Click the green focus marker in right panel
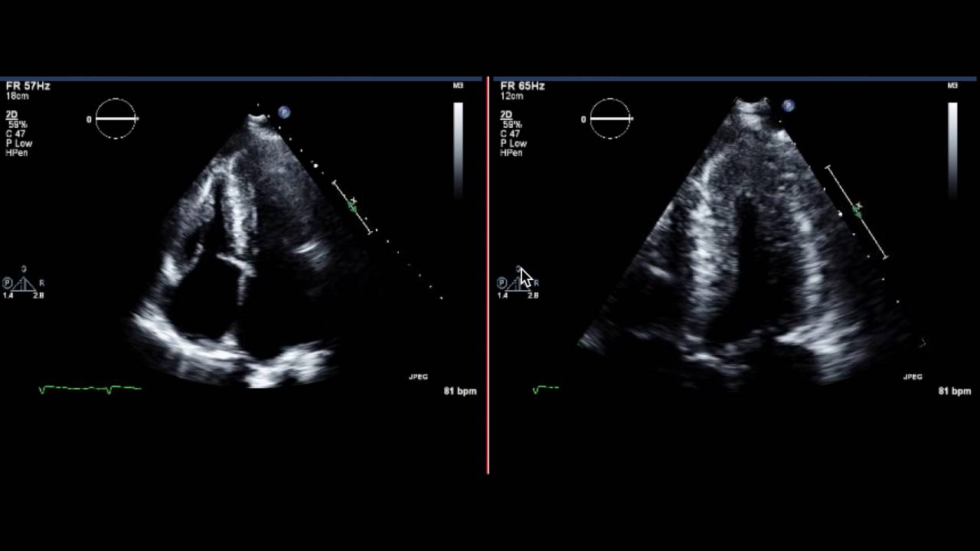Image resolution: width=980 pixels, height=551 pixels. [857, 210]
